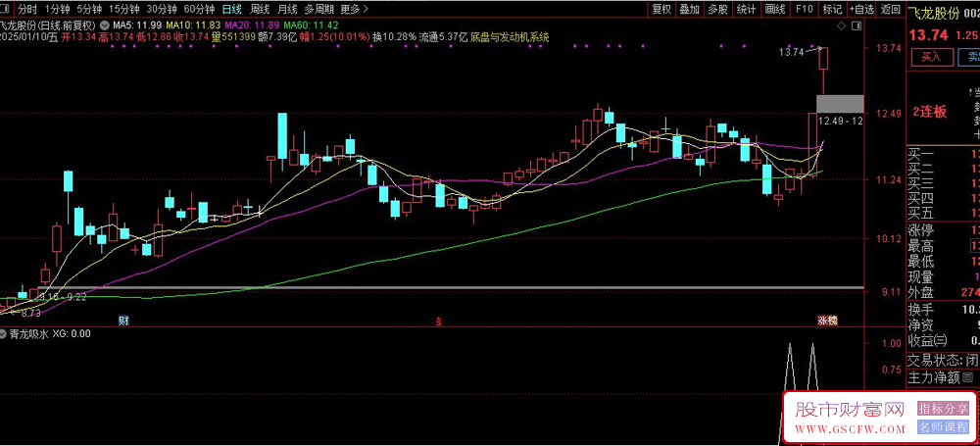This screenshot has width=980, height=446.
Task: Click the 青龙吸水 indicator name
Action: 28,334
